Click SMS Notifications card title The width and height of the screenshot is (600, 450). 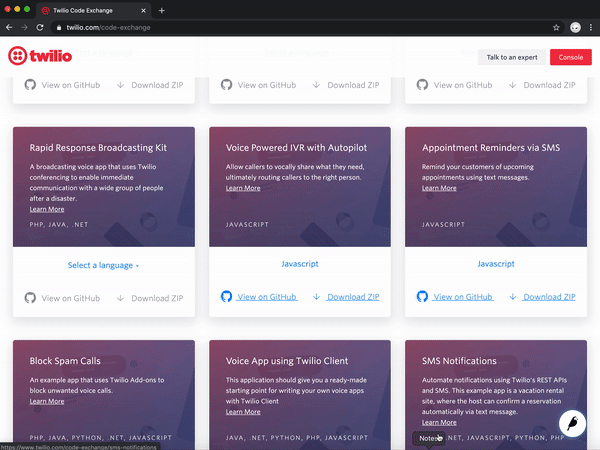coord(459,361)
